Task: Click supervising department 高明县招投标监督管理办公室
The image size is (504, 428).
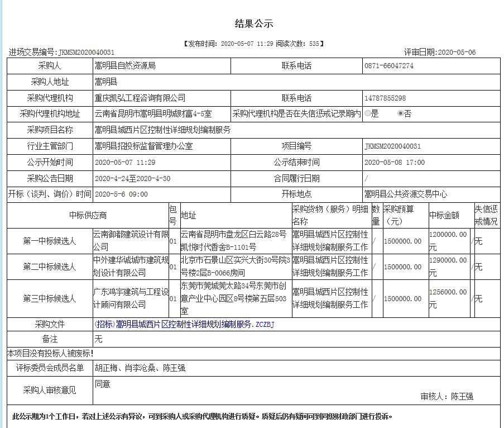Action: [x=143, y=146]
